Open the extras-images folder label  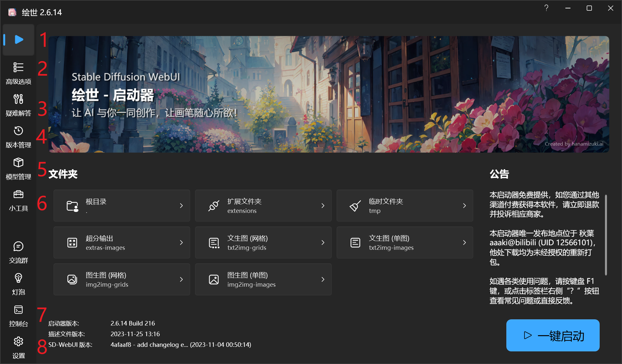point(105,248)
